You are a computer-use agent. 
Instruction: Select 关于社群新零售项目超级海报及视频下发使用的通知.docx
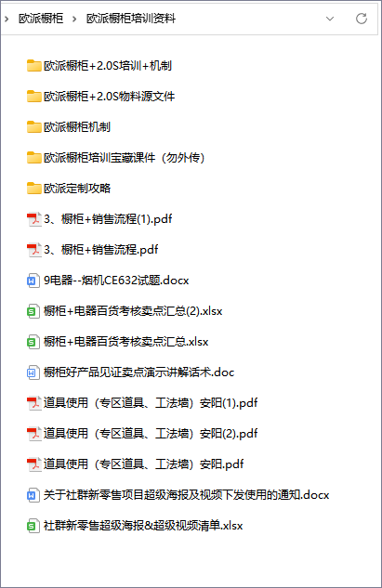point(178,495)
